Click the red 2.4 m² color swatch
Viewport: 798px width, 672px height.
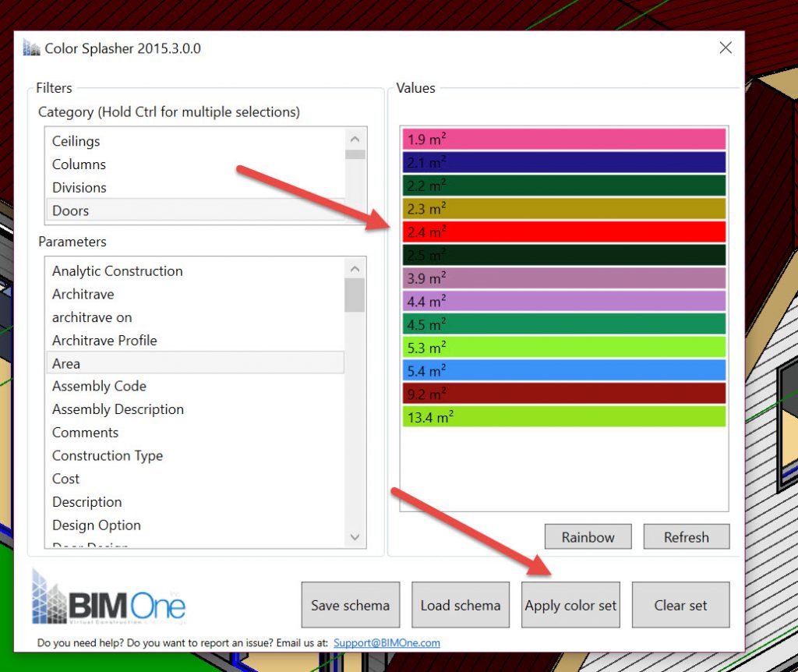point(564,232)
